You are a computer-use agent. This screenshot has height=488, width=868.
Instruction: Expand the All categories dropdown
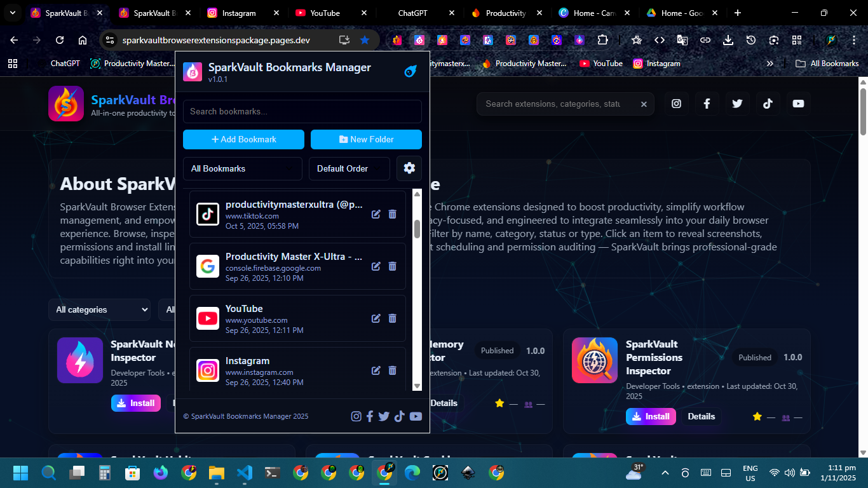point(99,309)
